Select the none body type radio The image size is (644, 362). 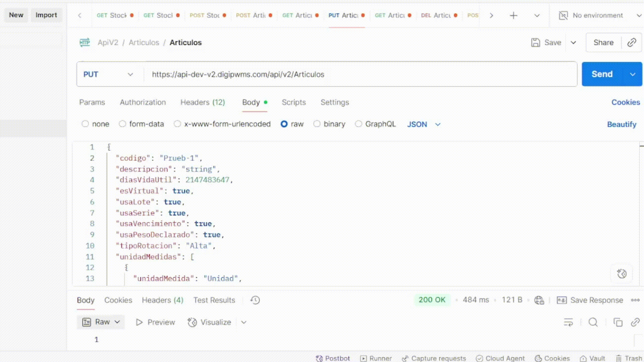tap(85, 124)
